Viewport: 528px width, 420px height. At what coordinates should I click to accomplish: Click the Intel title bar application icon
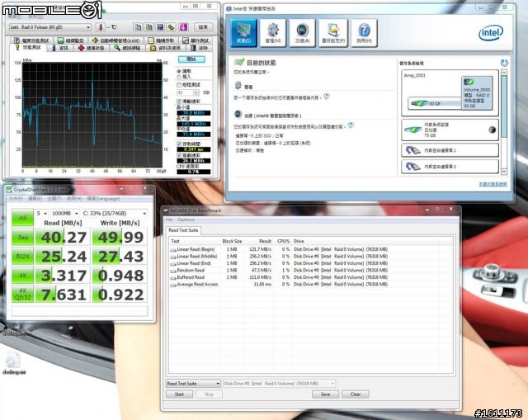click(229, 8)
